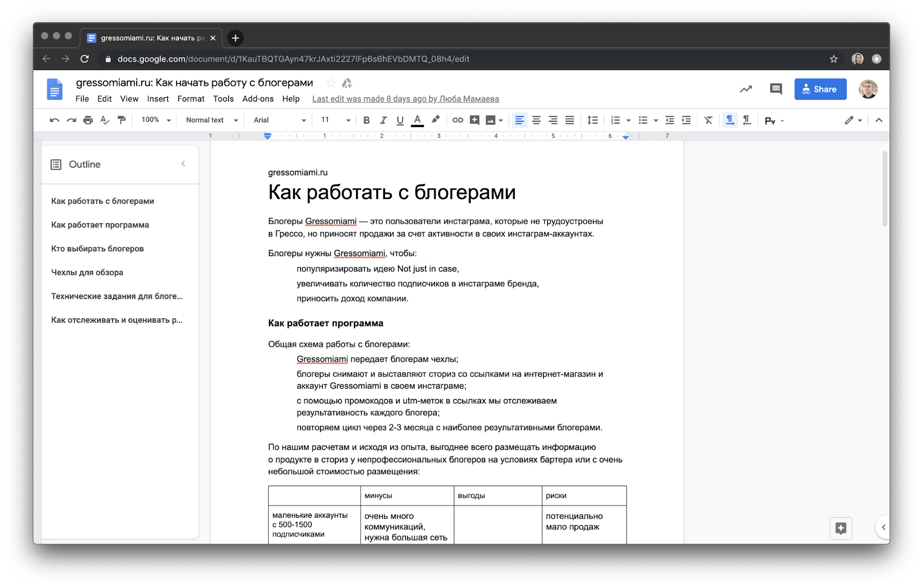
Task: Go to outline item Кто выбирать блогеров
Action: tap(97, 248)
